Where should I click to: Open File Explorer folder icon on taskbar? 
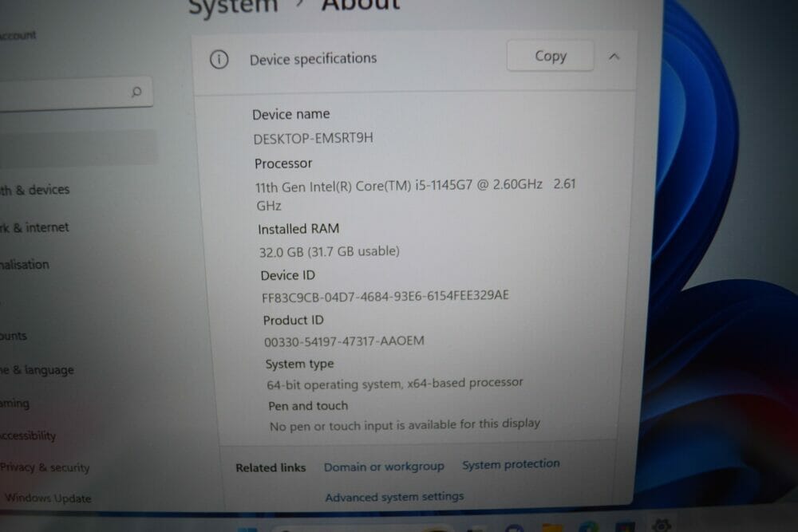553,527
